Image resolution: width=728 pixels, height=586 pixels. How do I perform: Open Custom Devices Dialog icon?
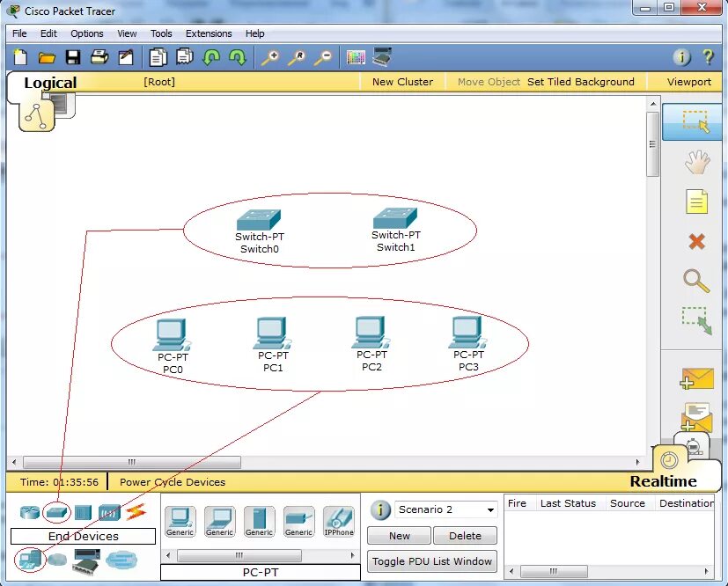[382, 56]
